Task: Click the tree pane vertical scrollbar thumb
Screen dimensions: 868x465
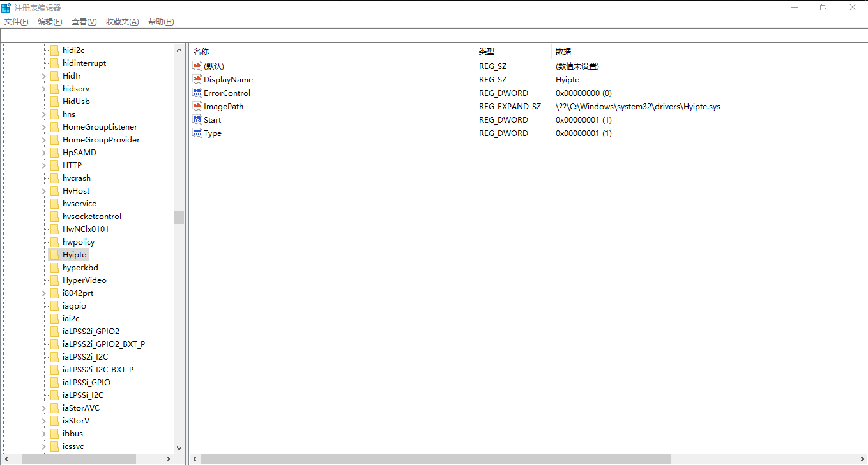Action: pyautogui.click(x=179, y=217)
